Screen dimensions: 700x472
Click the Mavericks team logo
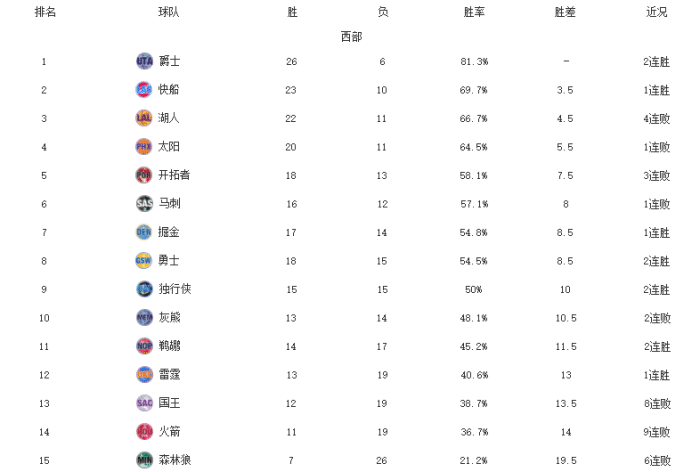coord(144,289)
